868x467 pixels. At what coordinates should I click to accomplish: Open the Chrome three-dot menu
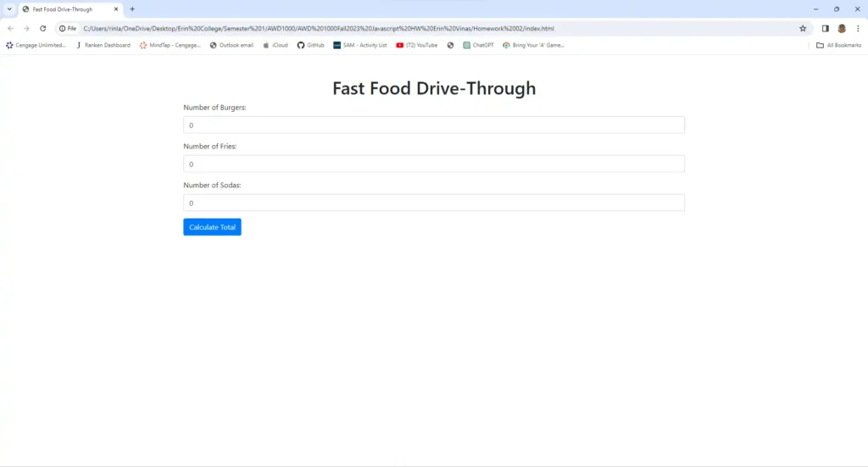858,28
